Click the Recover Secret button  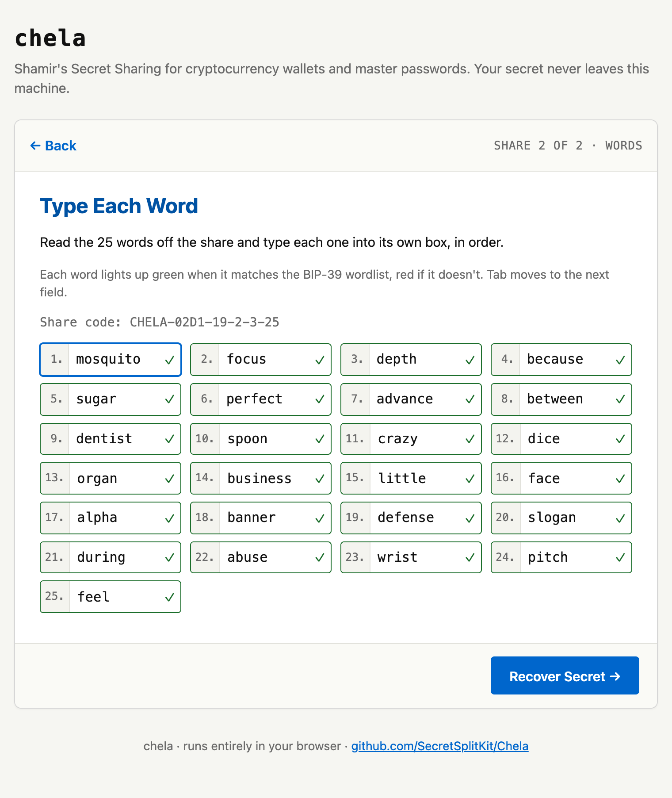(x=565, y=675)
